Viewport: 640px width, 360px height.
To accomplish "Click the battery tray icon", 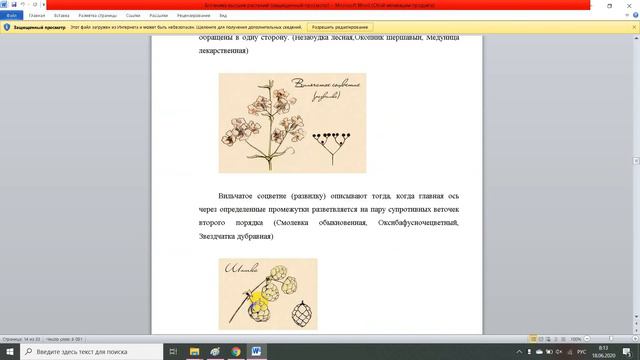I will [x=549, y=351].
